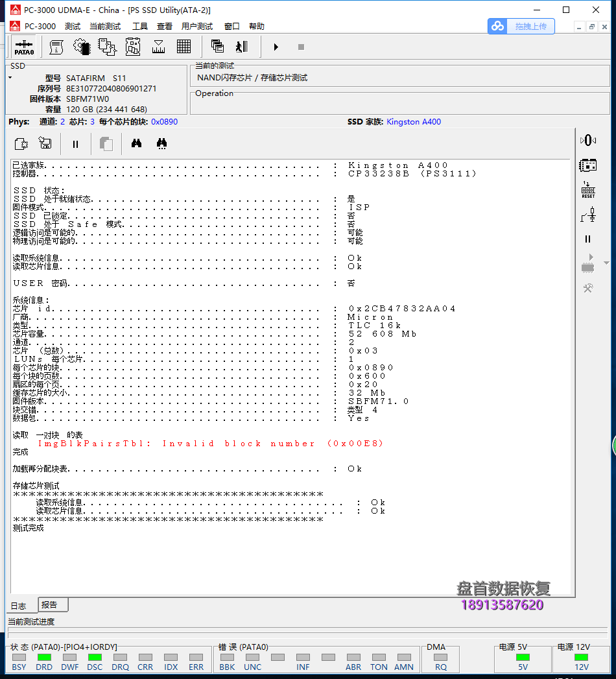Minimize the inner PS SSD Utility window
The width and height of the screenshot is (616, 679).
click(x=579, y=27)
